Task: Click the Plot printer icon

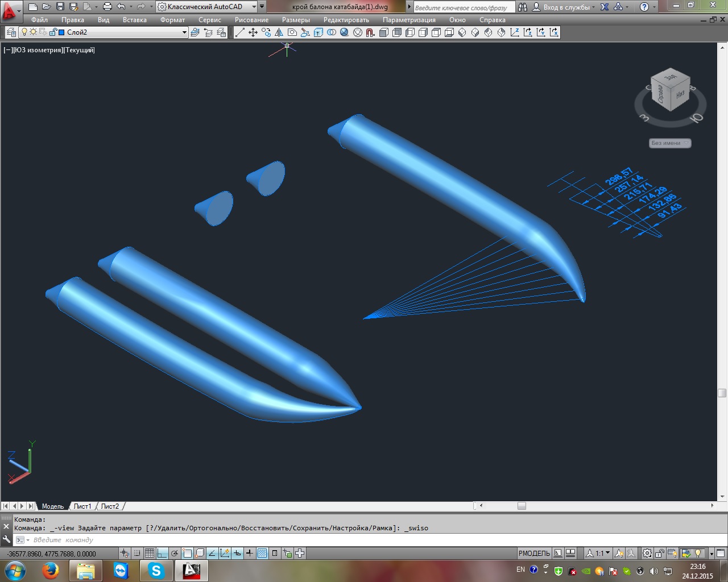Action: click(x=107, y=7)
